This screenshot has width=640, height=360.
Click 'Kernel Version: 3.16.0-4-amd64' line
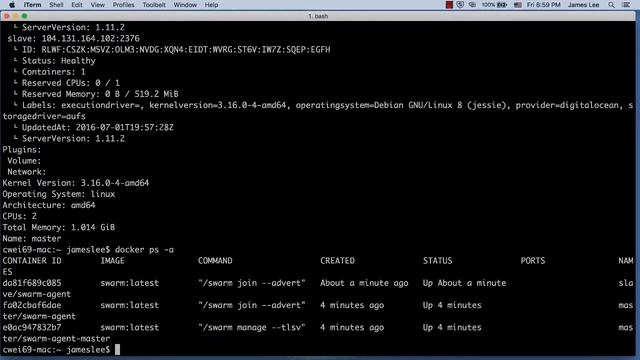76,183
